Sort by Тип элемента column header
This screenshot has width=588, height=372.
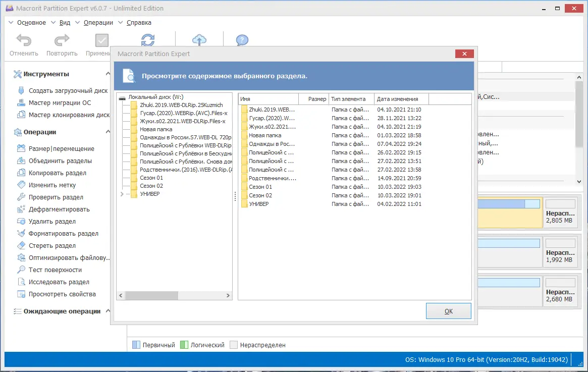pos(351,99)
